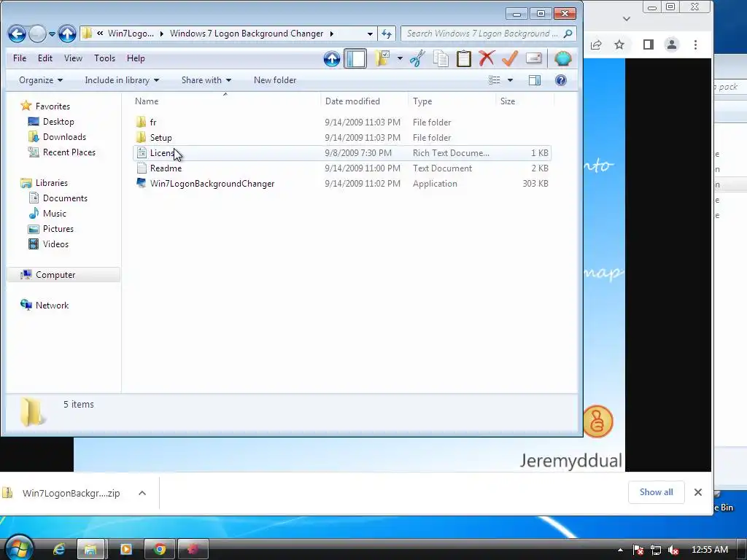The image size is (747, 560).
Task: Click the blue Up button in the toolbar
Action: [x=332, y=58]
